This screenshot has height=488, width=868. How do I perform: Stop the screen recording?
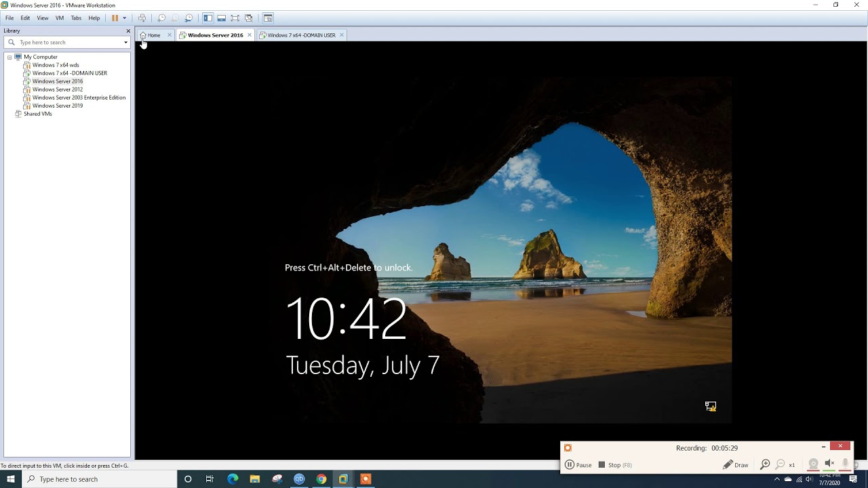pyautogui.click(x=615, y=465)
